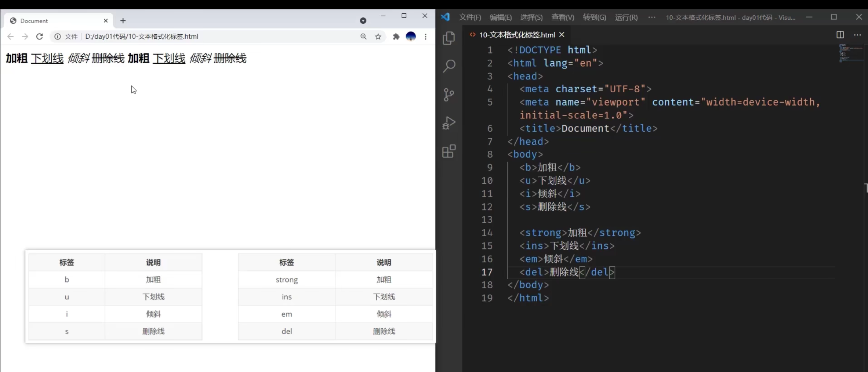Open the 转到(G) menu

(594, 17)
